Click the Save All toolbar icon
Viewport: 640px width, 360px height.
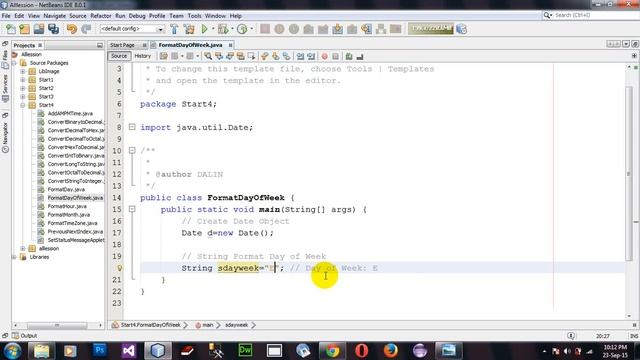(53, 29)
